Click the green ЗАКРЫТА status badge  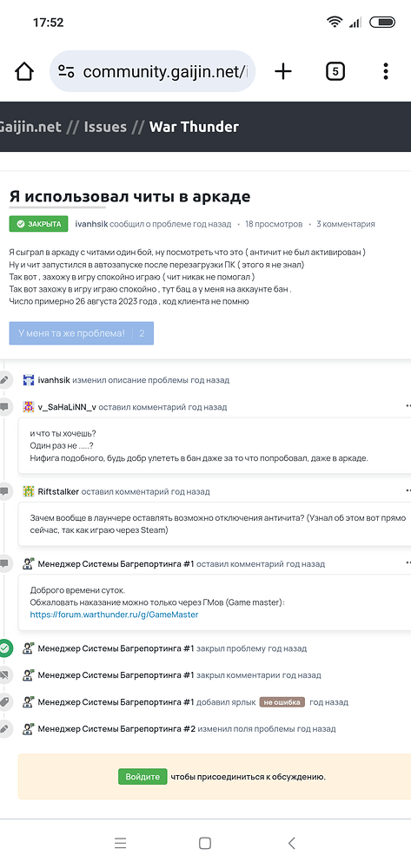coord(39,224)
